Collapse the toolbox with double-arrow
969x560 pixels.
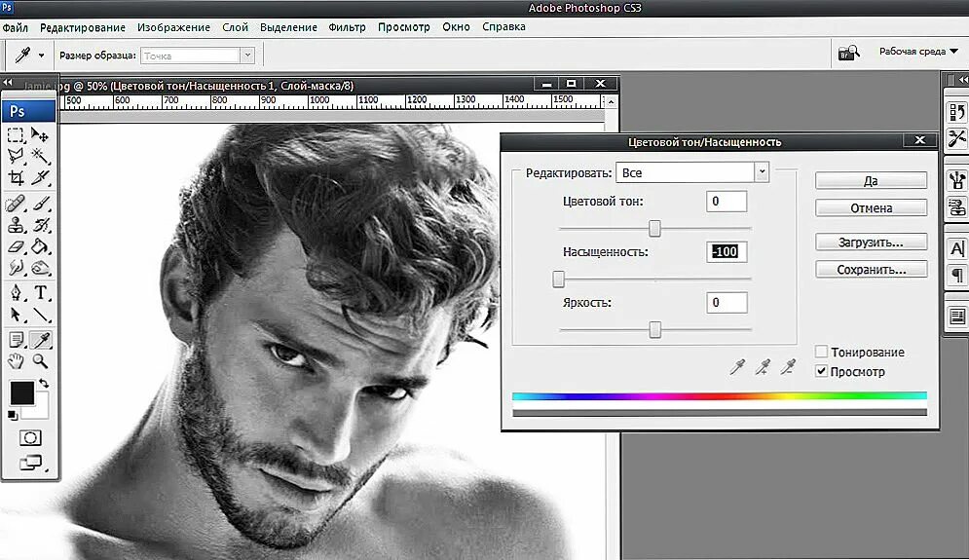(x=8, y=82)
